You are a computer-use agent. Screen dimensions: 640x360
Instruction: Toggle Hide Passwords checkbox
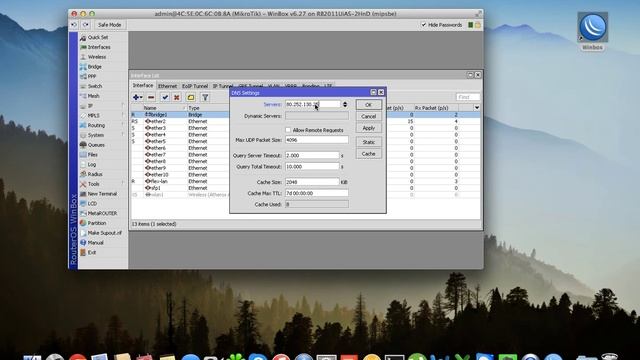(424, 25)
